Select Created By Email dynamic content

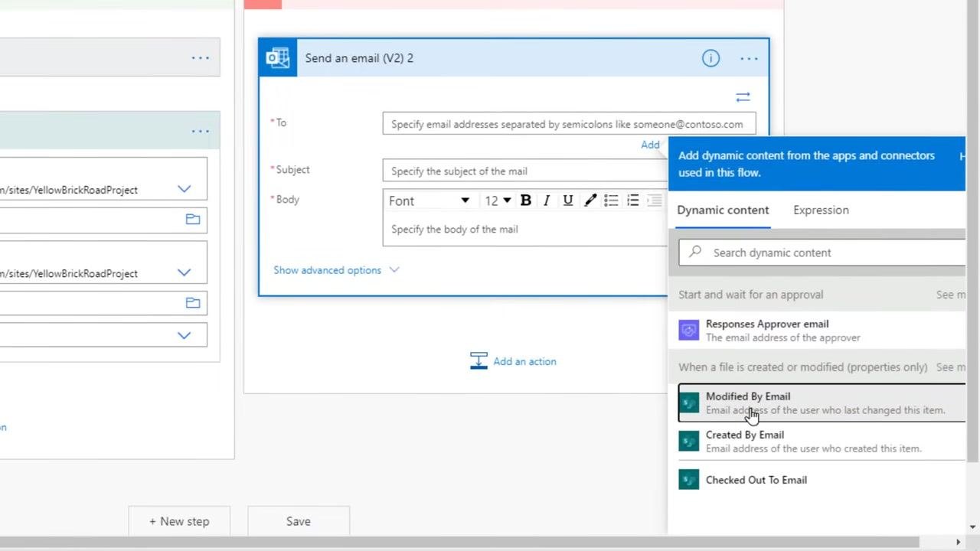822,441
